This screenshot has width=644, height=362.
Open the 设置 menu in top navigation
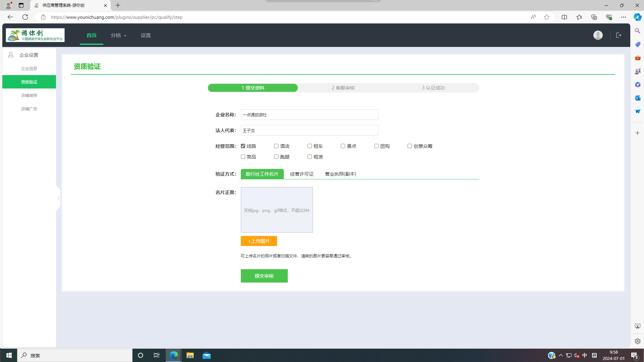click(146, 36)
